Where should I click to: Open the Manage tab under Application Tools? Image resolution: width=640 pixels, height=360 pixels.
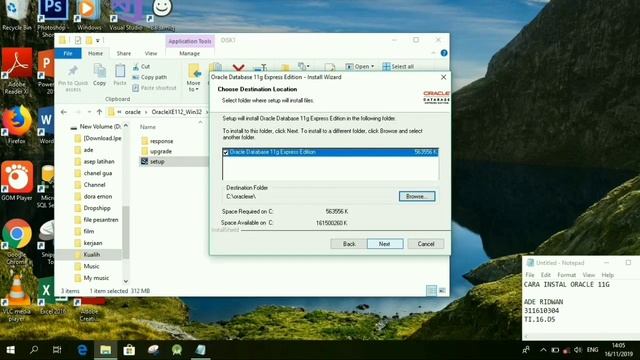pyautogui.click(x=189, y=53)
